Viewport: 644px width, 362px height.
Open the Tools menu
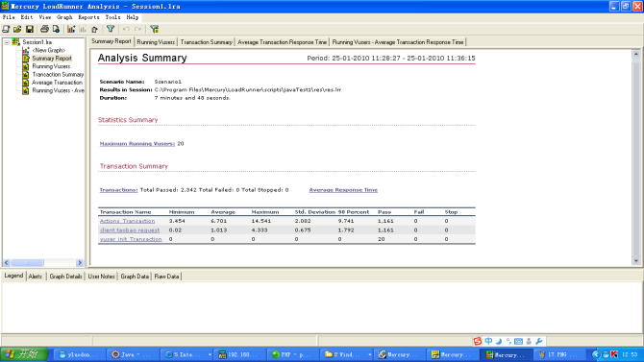(x=112, y=17)
